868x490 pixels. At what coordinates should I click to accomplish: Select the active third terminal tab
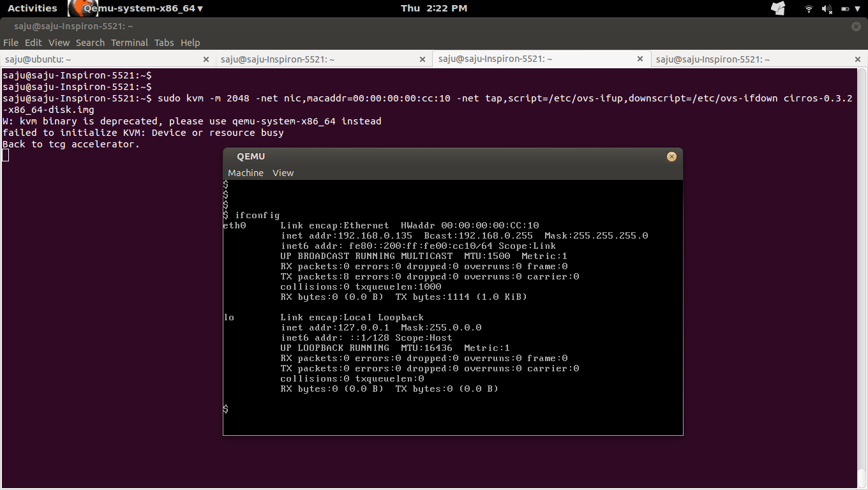coord(541,59)
